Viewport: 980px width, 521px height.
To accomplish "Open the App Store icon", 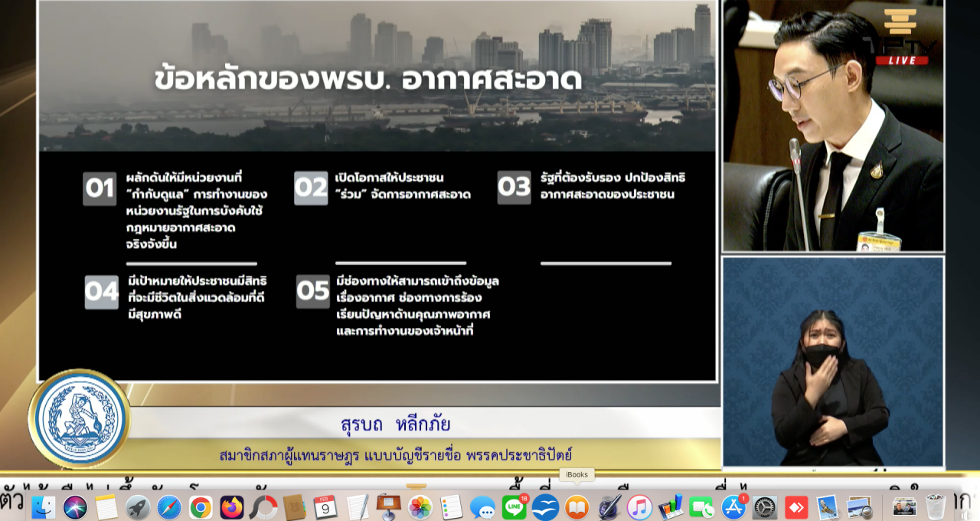I will tap(733, 507).
